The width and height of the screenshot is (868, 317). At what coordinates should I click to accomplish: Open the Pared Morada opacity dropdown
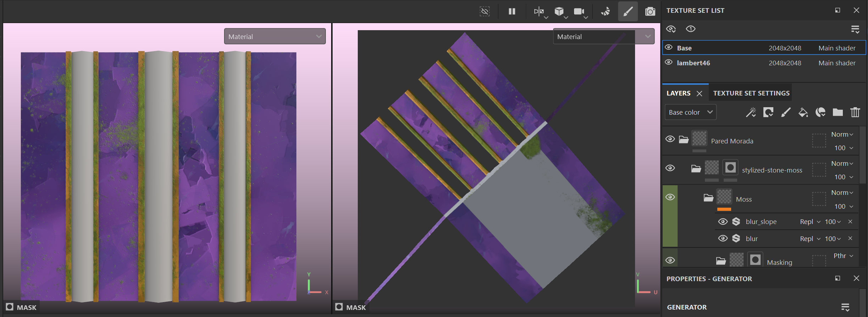(x=844, y=148)
